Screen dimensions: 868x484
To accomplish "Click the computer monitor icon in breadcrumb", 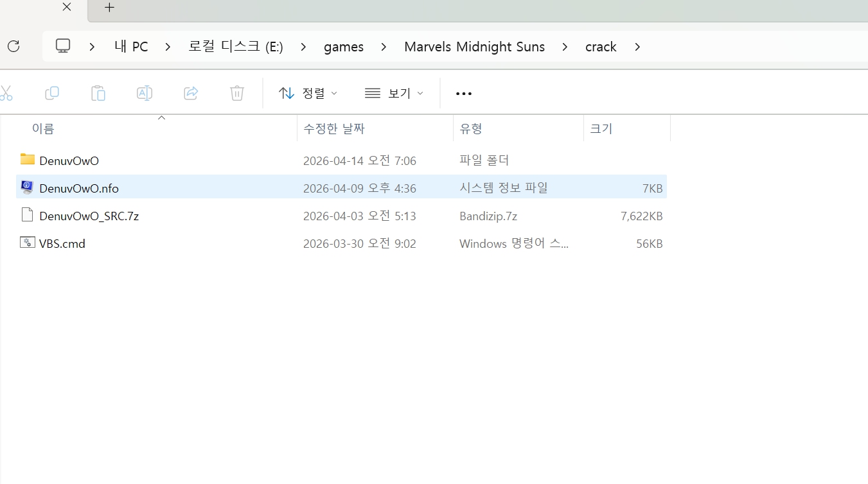I will tap(63, 46).
